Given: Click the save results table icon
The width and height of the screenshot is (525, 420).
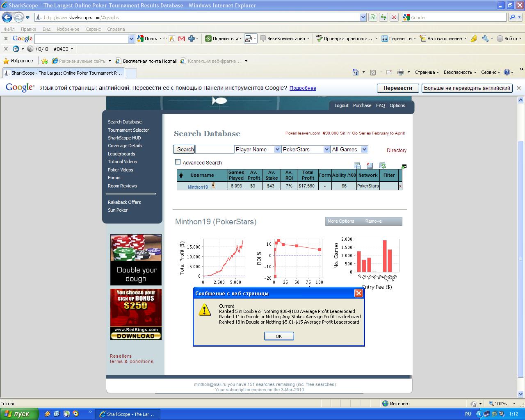Looking at the screenshot, I should click(357, 166).
